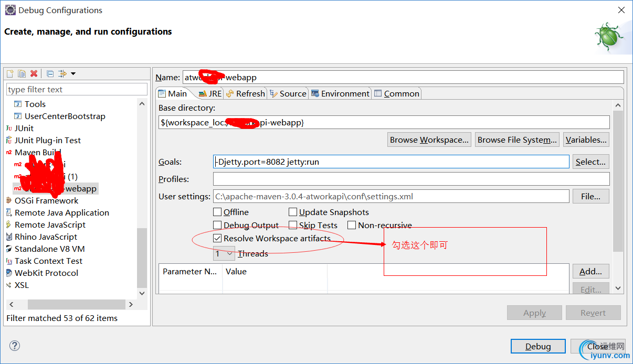This screenshot has width=633, height=364.
Task: Click the Standalone V8 VM icon
Action: [x=9, y=249]
